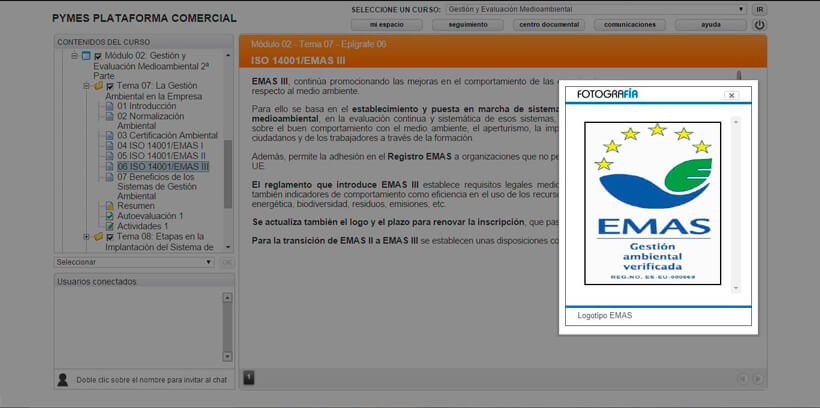
Task: Click the user silhouette chat icon
Action: [x=62, y=380]
